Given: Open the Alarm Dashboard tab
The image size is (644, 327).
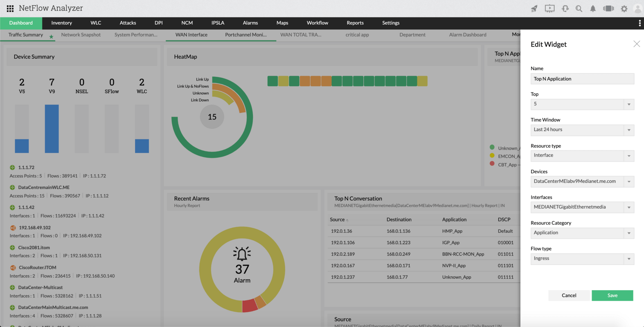Looking at the screenshot, I should tap(468, 35).
